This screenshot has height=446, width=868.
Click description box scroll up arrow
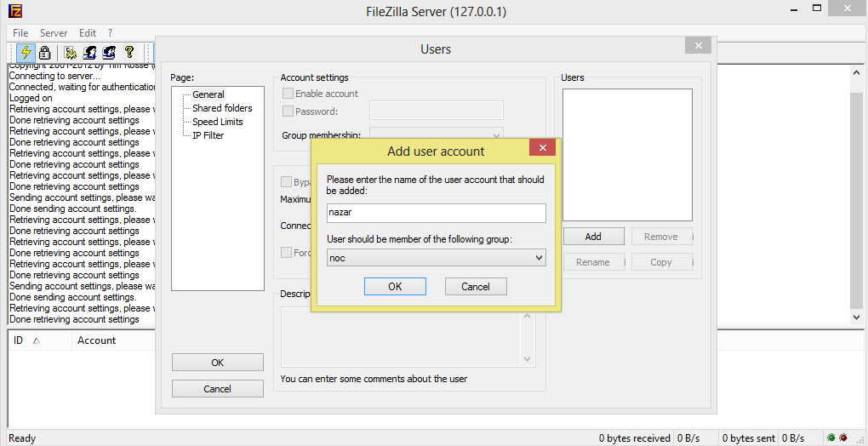pyautogui.click(x=528, y=316)
